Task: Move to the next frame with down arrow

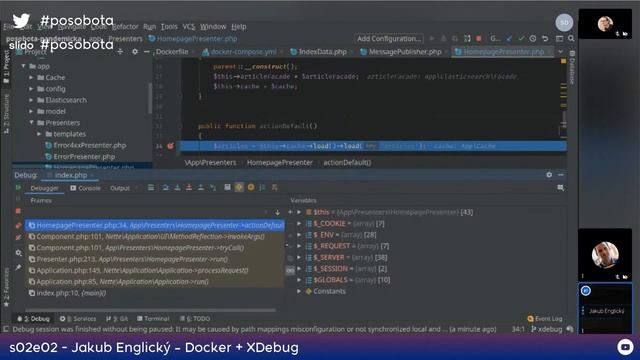Action: [x=278, y=212]
